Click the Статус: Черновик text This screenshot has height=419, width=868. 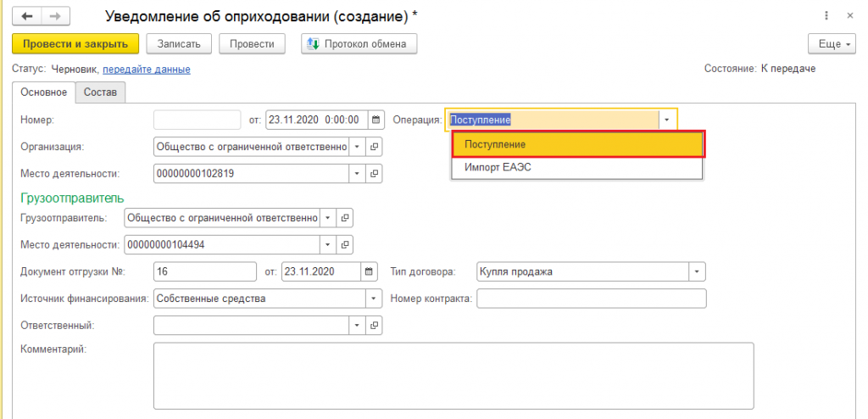click(56, 70)
